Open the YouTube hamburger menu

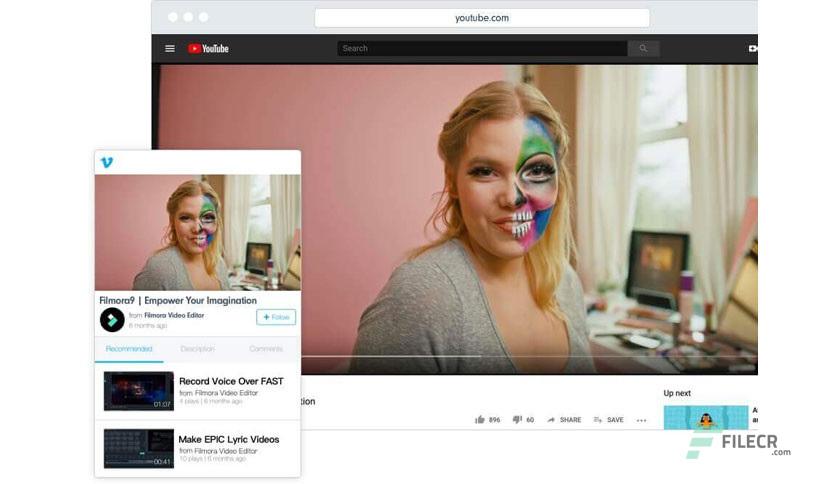click(170, 49)
